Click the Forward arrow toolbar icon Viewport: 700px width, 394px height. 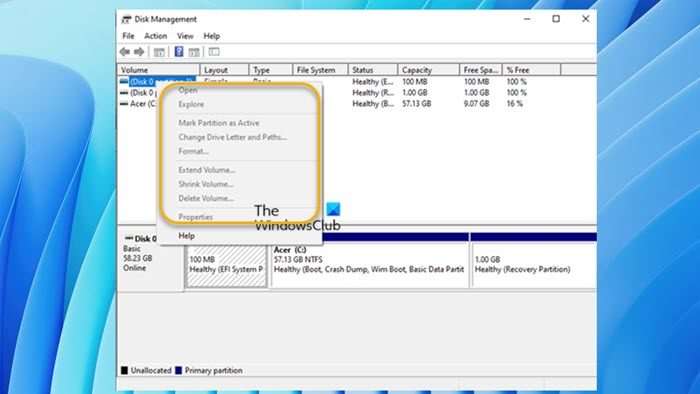pos(139,52)
